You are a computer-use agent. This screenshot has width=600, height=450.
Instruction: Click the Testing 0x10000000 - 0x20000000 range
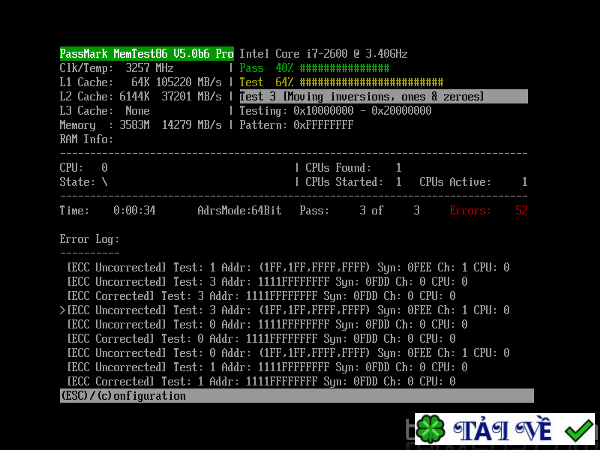335,111
